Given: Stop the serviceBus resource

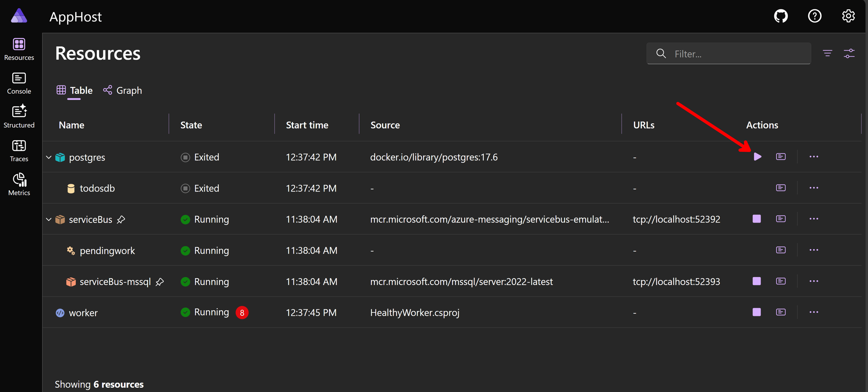Looking at the screenshot, I should click(757, 219).
